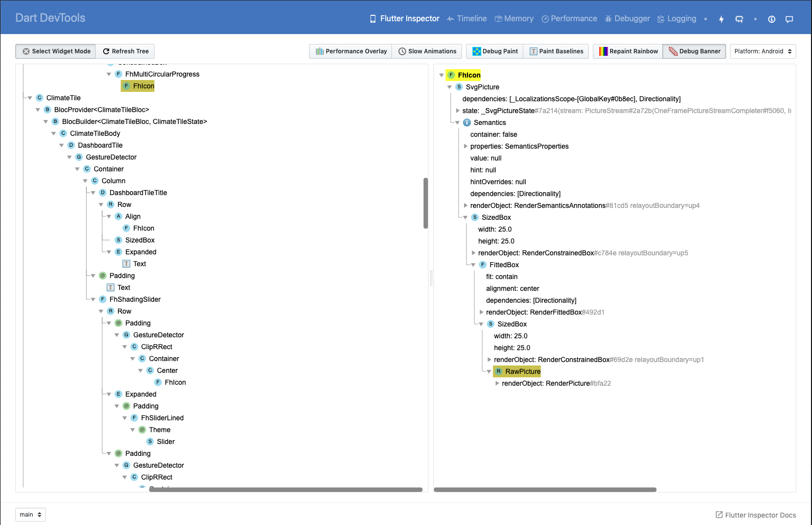Click the Flutter Inspector Docs external link icon
This screenshot has height=525, width=812.
click(x=719, y=515)
